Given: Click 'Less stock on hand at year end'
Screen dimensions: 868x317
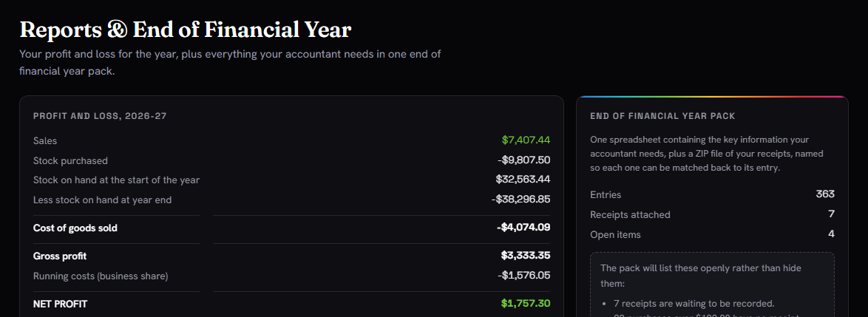Looking at the screenshot, I should [103, 200].
